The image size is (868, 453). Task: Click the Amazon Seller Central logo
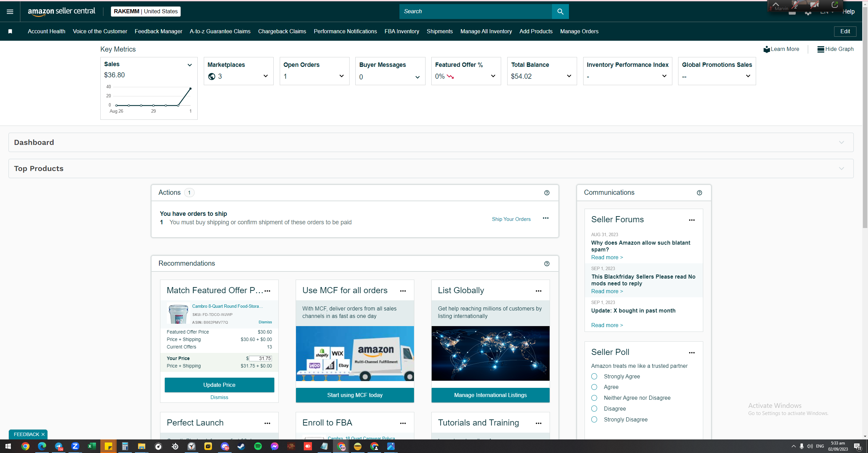61,12
